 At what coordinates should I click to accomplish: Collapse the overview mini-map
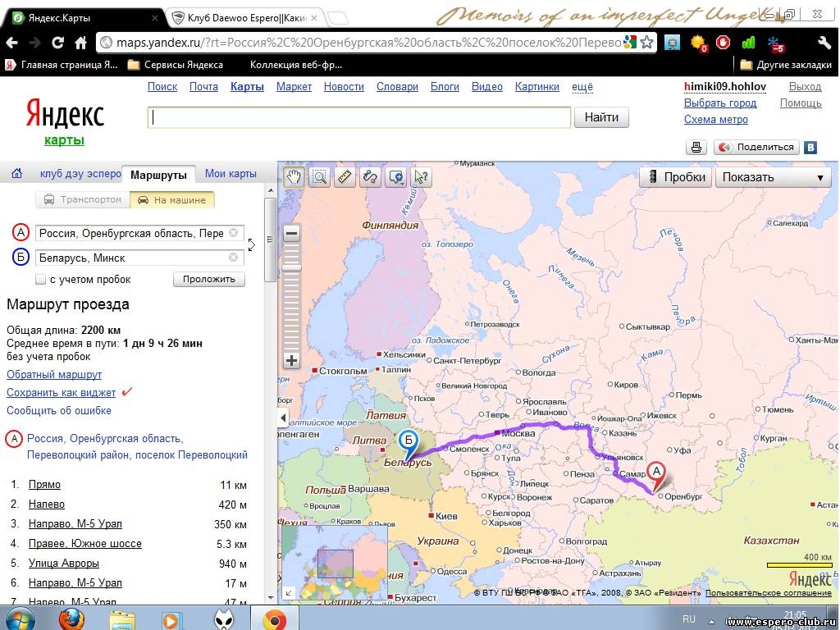(288, 592)
